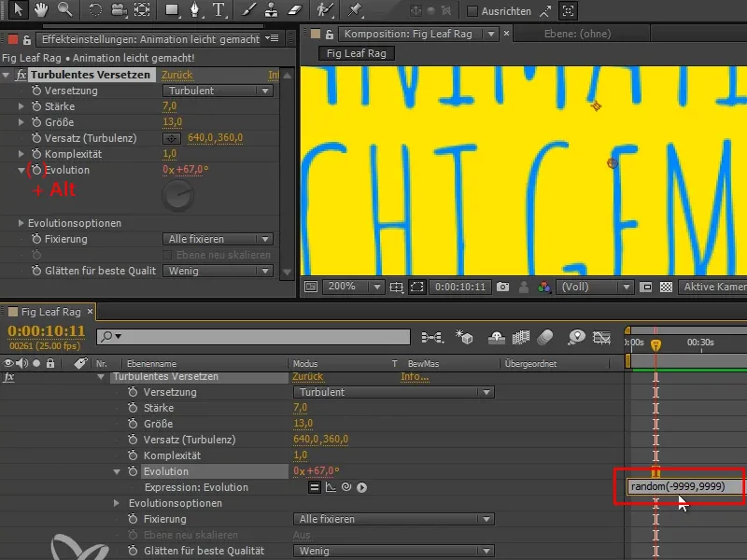Toggle the Komplexität stopwatch in timeline

[133, 455]
